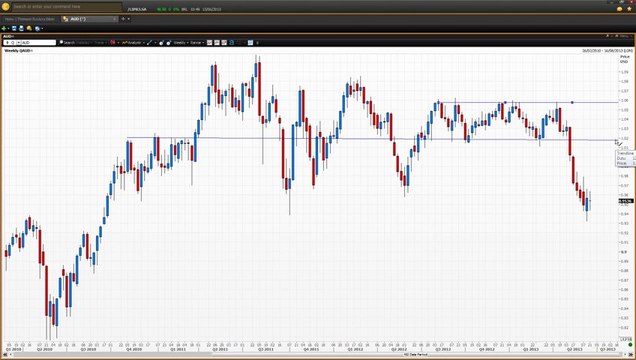Select the trendline drawing tool

pos(149,43)
